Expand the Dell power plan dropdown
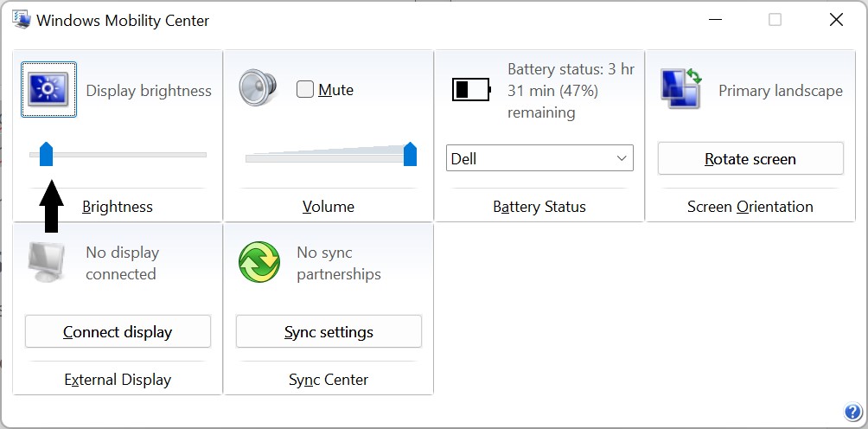Image resolution: width=868 pixels, height=429 pixels. click(540, 158)
